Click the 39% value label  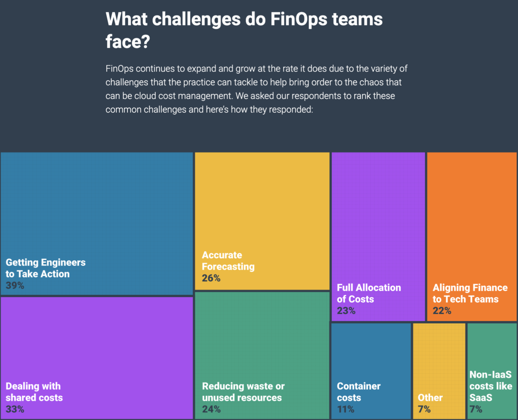tap(15, 286)
